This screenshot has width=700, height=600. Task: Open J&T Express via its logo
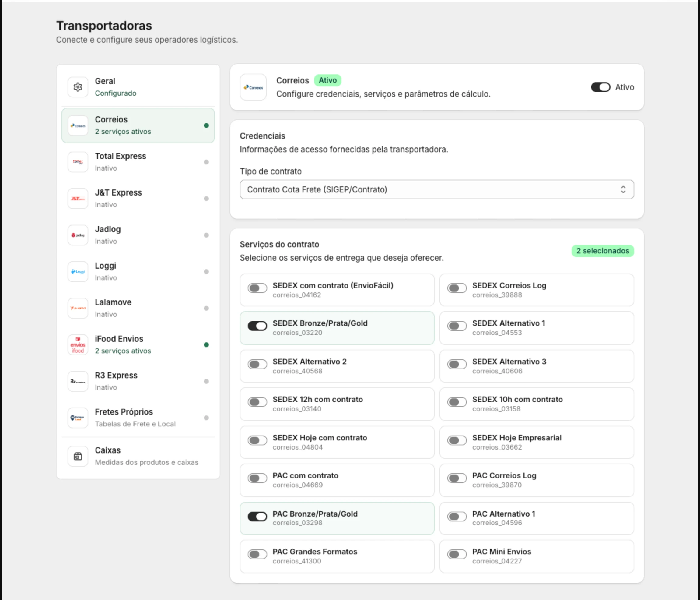click(x=78, y=198)
